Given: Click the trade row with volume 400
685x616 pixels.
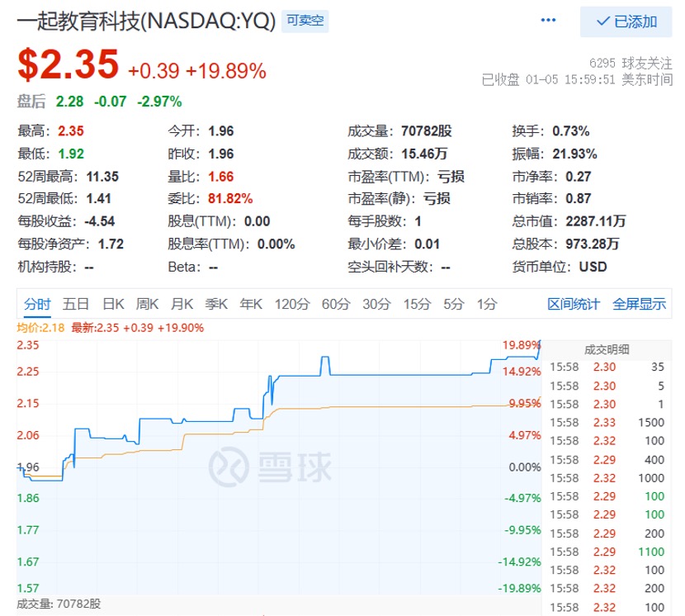Looking at the screenshot, I should (607, 460).
